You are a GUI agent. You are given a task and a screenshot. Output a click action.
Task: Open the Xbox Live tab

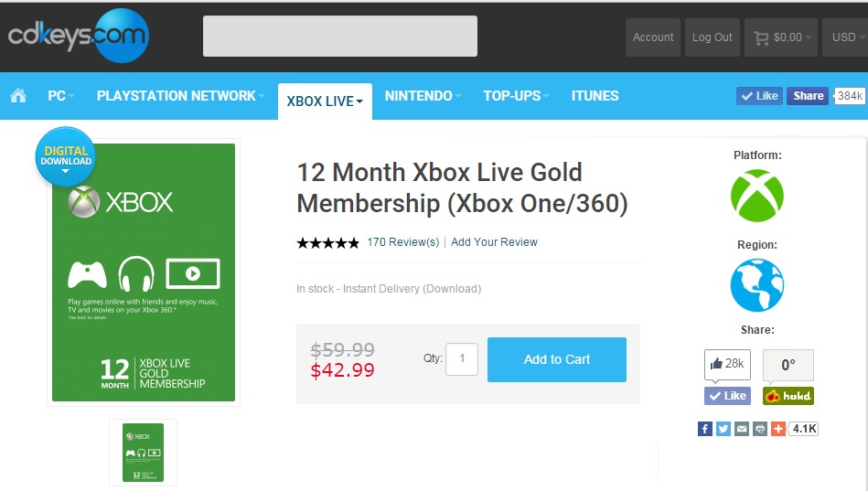(325, 101)
